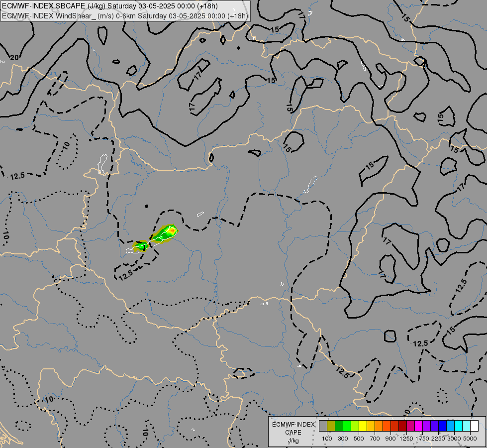Click the legend value 2250
The width and height of the screenshot is (487, 448).
(x=438, y=439)
